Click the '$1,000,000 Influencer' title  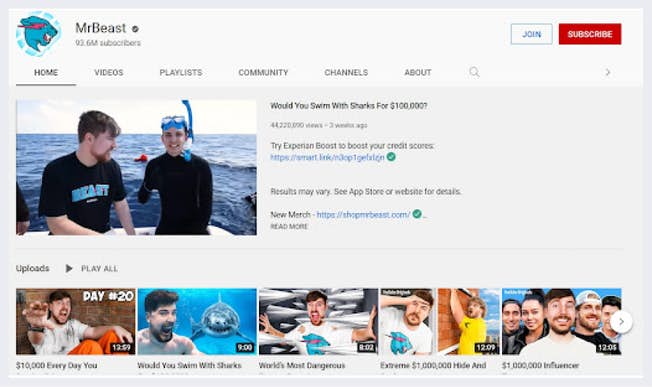tap(540, 365)
